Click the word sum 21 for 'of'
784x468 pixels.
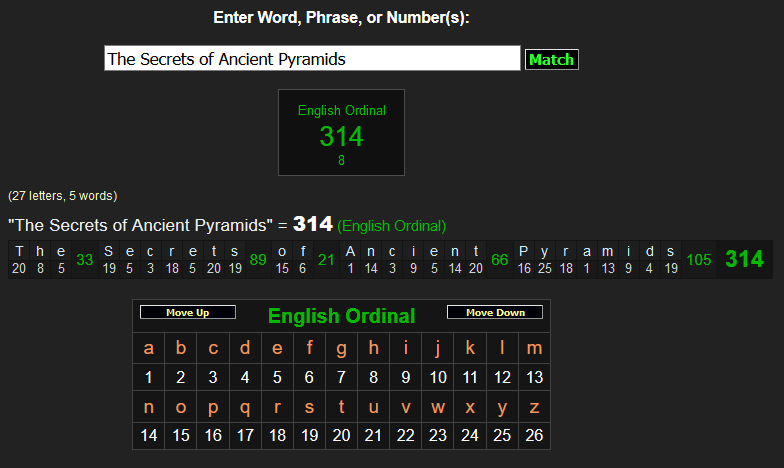tap(325, 260)
